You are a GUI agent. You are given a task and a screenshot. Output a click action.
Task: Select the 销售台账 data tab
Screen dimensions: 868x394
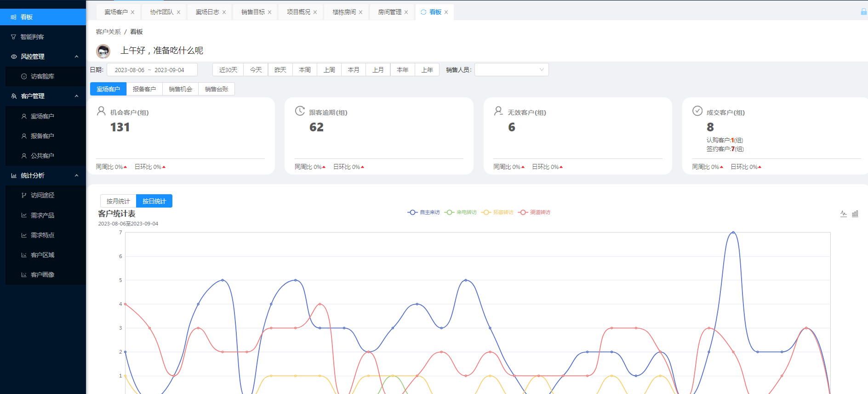click(217, 89)
